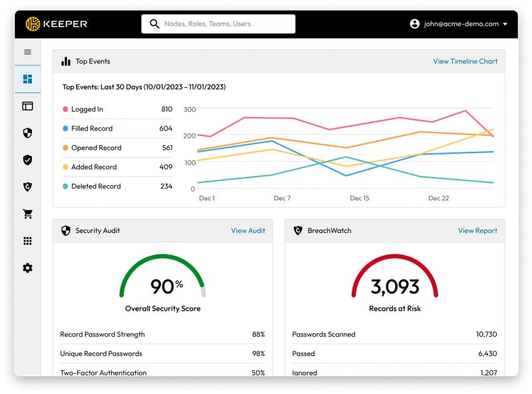Click the Filled Record count 604

tap(166, 128)
